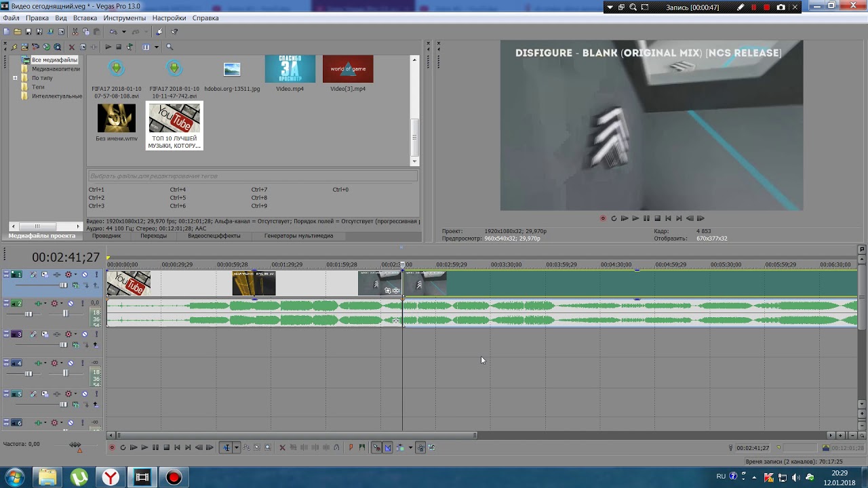Screen dimensions: 868x488
Task: Mute video track 3
Action: pyautogui.click(x=85, y=334)
